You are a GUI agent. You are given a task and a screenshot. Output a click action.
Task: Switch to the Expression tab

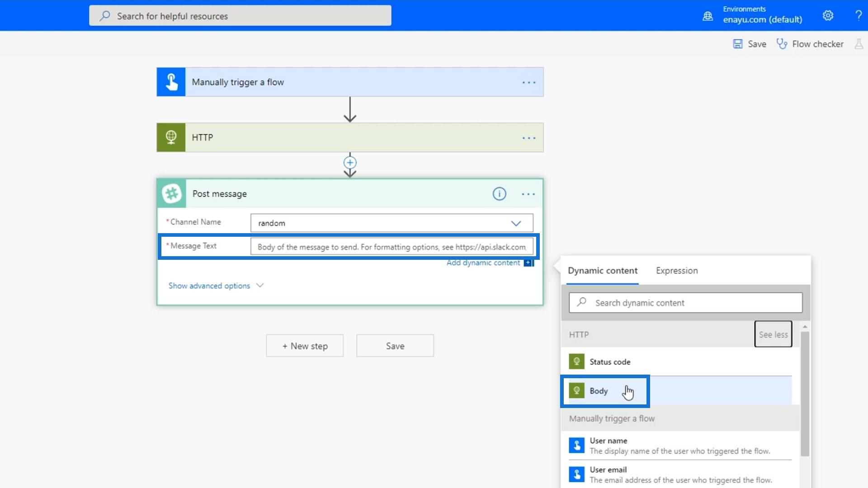pyautogui.click(x=677, y=271)
